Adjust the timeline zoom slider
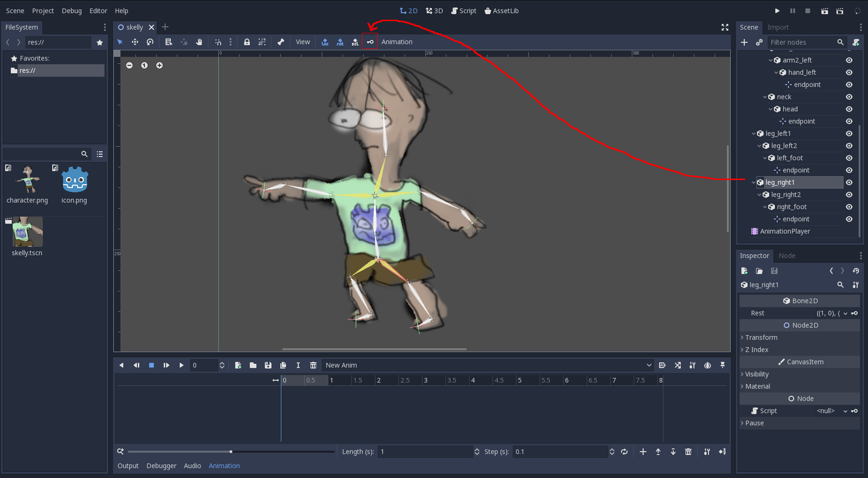 pyautogui.click(x=231, y=452)
